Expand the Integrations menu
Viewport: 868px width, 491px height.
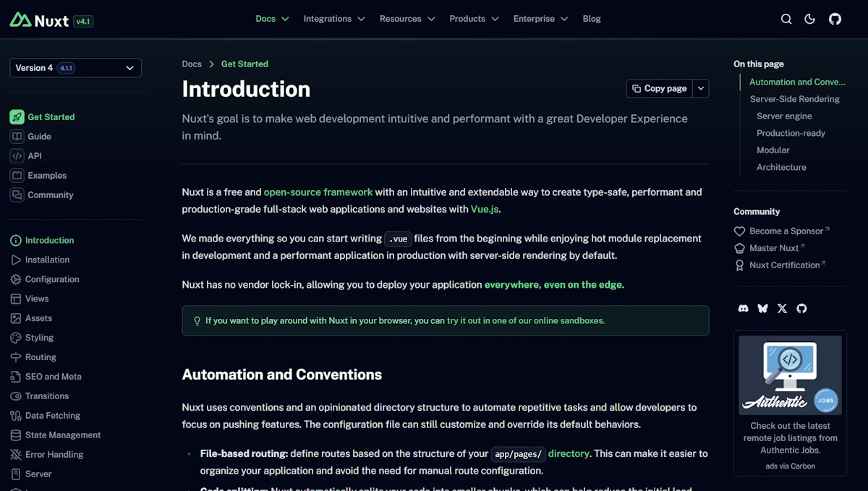coord(333,19)
